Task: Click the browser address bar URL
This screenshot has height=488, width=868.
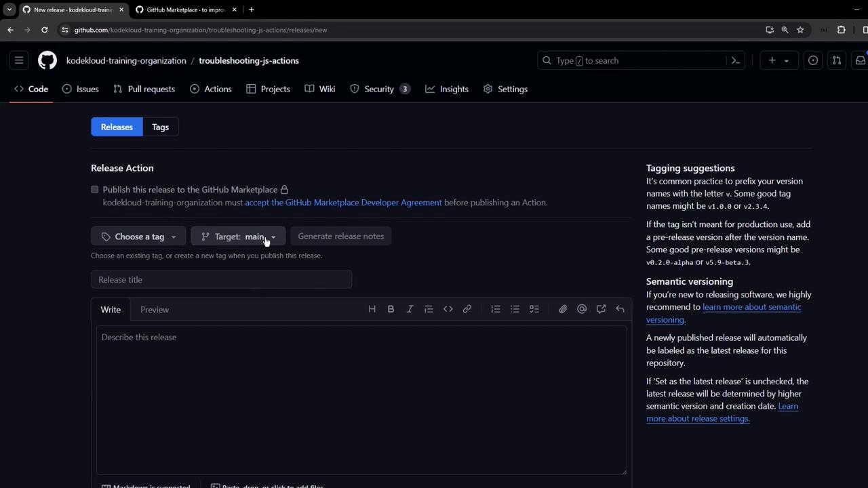Action: pos(201,30)
